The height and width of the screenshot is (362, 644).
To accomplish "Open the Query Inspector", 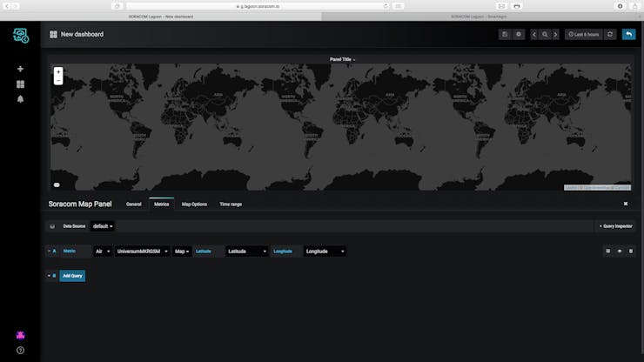I will [x=615, y=225].
